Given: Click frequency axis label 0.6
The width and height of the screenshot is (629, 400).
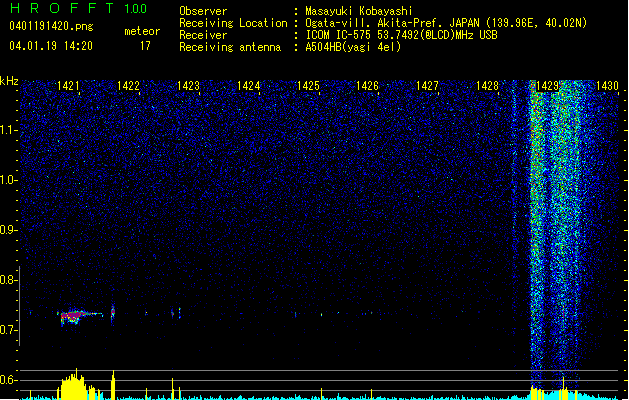Looking at the screenshot, I should coord(8,380).
